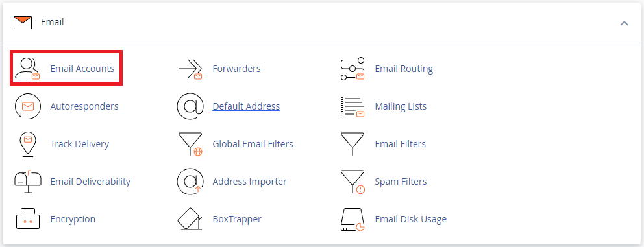Click the envelope icon in Email header
644x247 pixels.
[x=23, y=23]
